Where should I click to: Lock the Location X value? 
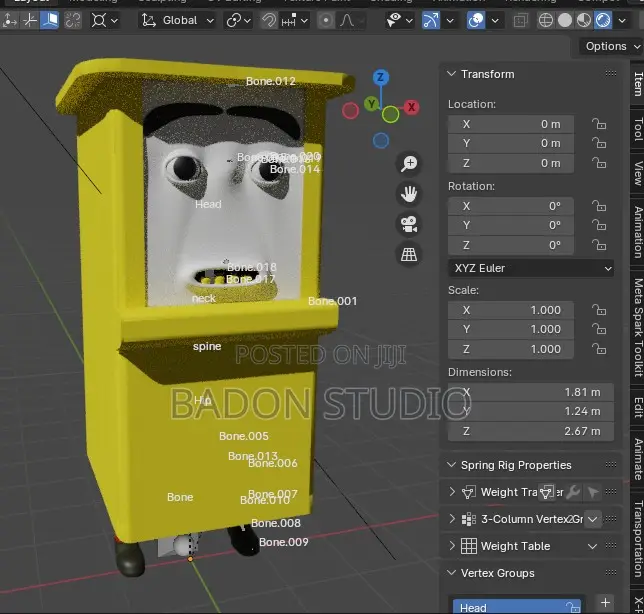[599, 124]
